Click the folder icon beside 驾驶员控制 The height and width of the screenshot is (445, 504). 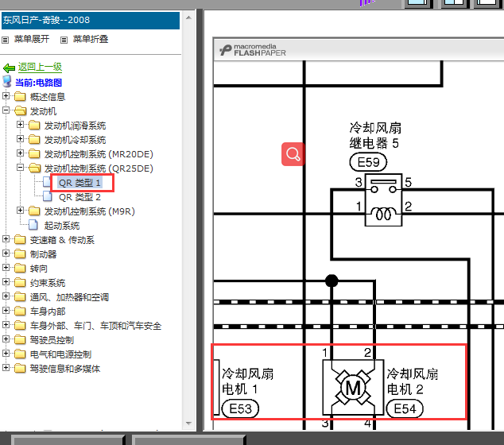[x=20, y=339]
